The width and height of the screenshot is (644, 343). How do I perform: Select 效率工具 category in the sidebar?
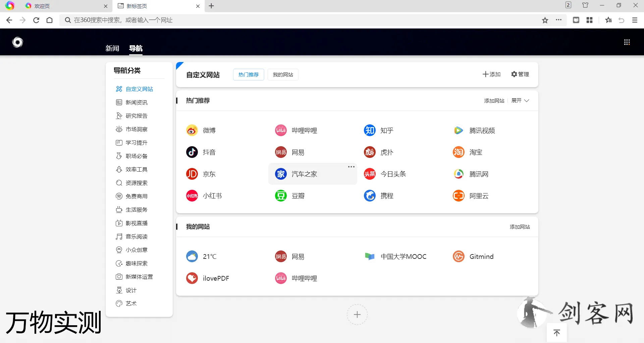(x=131, y=169)
